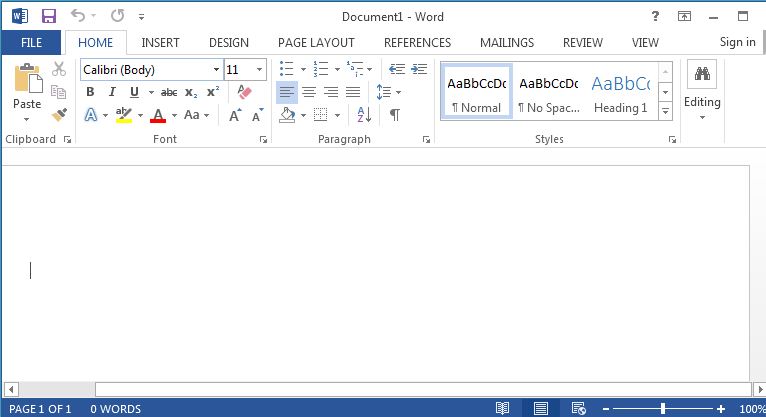Toggle Underline formatting

134,92
